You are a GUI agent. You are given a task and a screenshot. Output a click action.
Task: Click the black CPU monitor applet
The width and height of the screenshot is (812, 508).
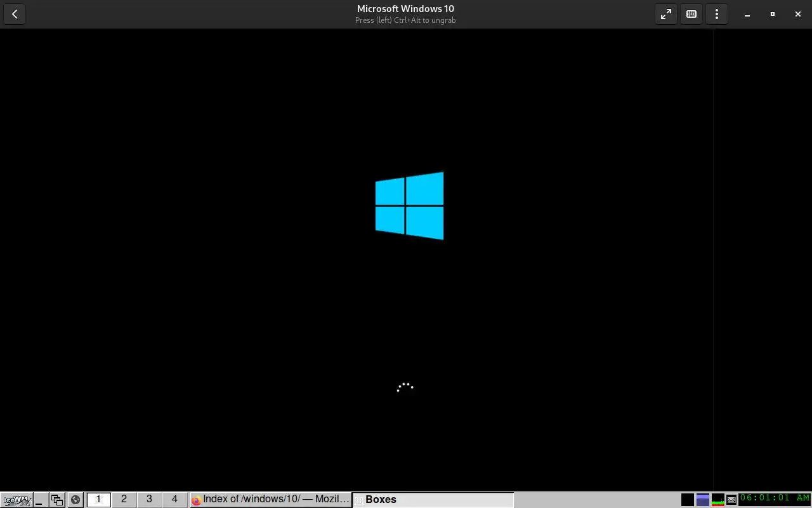pyautogui.click(x=687, y=500)
